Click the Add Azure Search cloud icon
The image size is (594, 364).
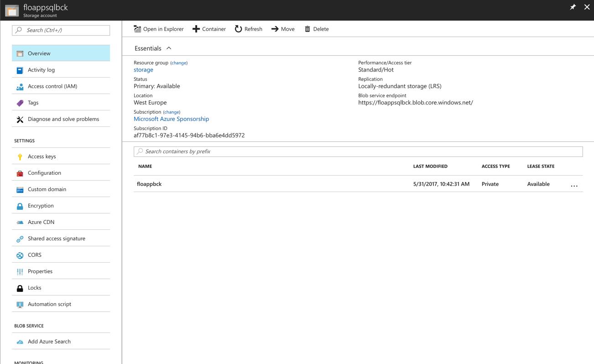pyautogui.click(x=20, y=342)
